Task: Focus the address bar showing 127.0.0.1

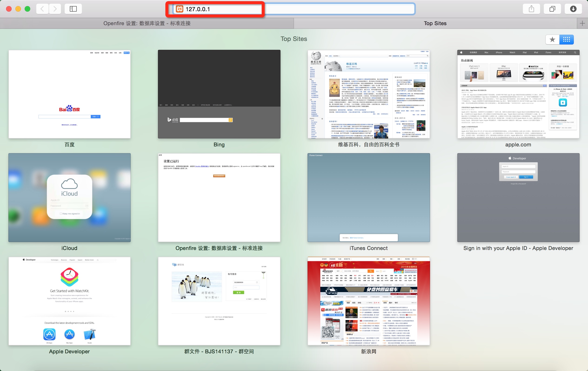Action: click(294, 9)
